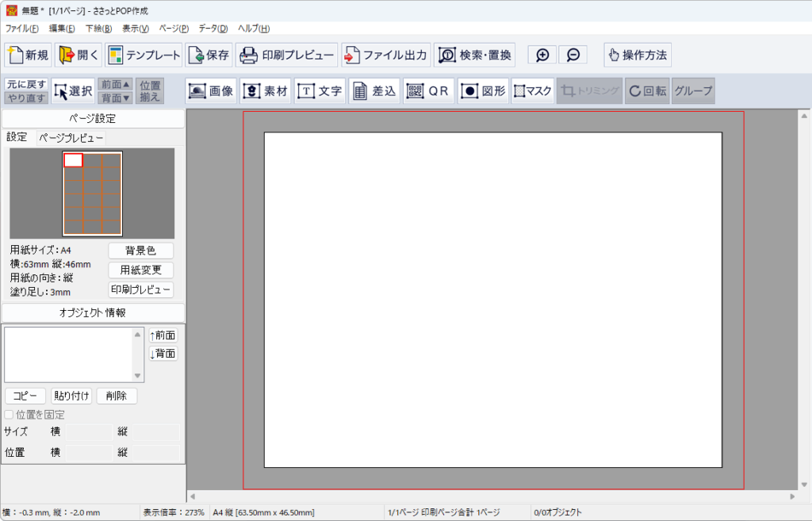Screen dimensions: 812x521
Task: Open a file with 開く icon
Action: [x=78, y=55]
